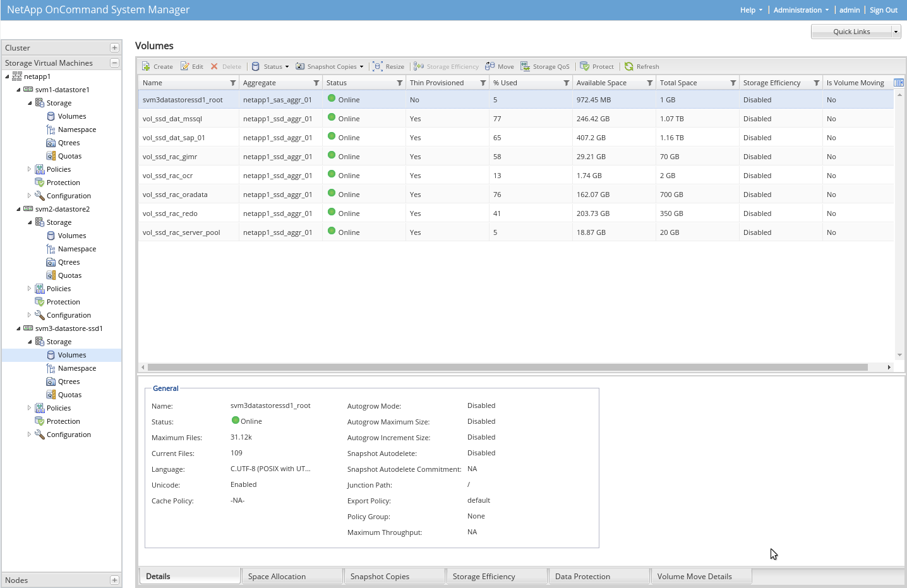Viewport: 907px width, 588px height.
Task: Open the Help menu
Action: click(751, 10)
